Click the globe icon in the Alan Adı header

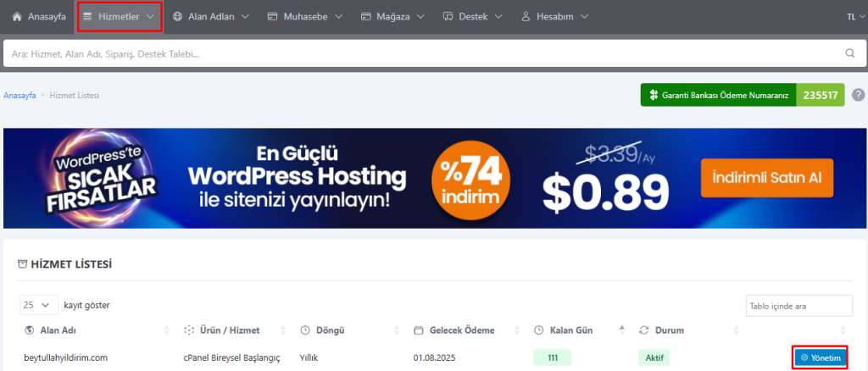[29, 330]
